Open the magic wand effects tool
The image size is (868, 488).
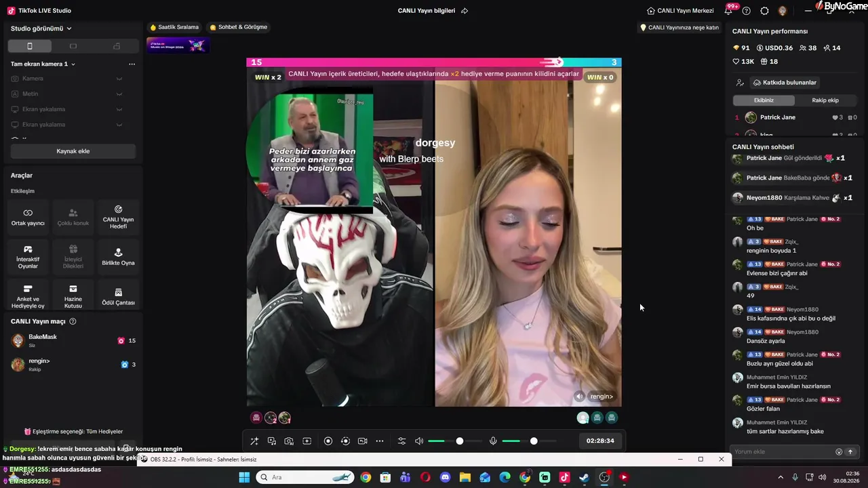pos(254,441)
